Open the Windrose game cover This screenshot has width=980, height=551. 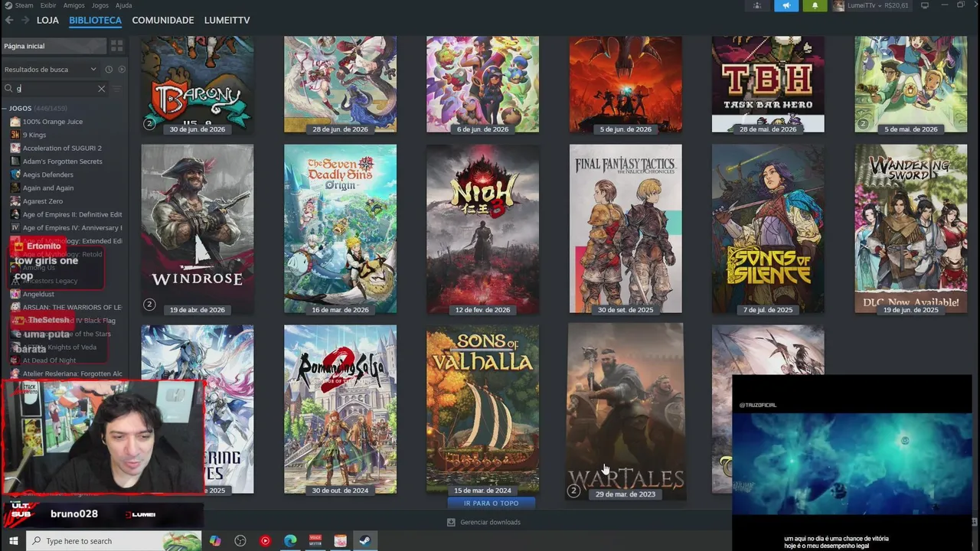click(x=198, y=229)
